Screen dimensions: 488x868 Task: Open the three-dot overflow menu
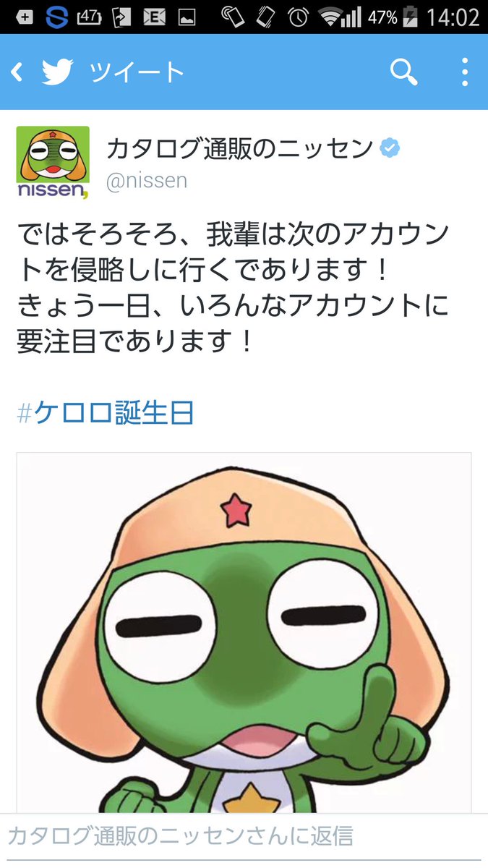coord(465,72)
